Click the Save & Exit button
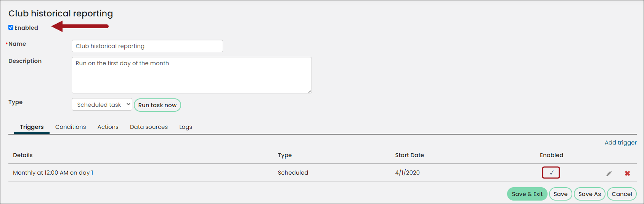Screen dimensions: 644x204 527,194
